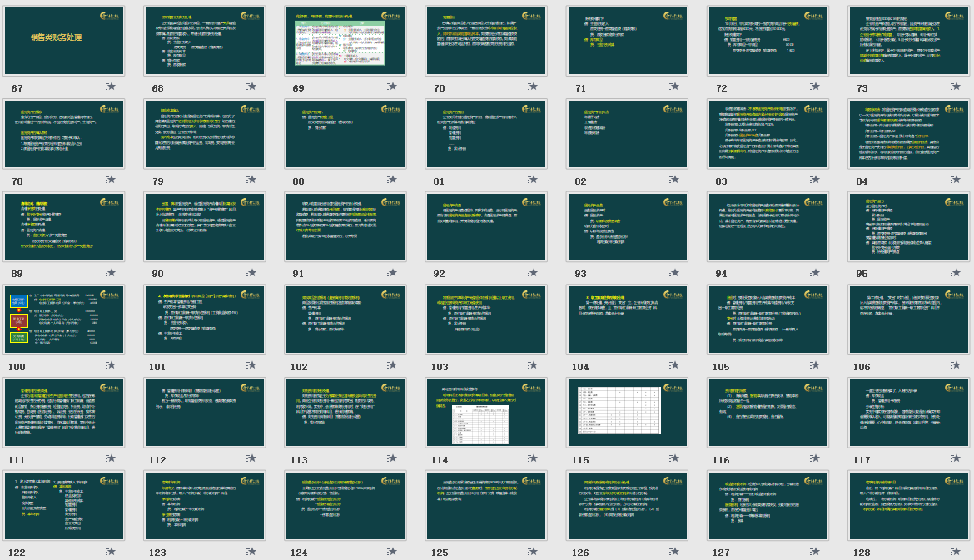This screenshot has width=974, height=560.
Task: Click the slide number label 116
Action: (x=721, y=460)
